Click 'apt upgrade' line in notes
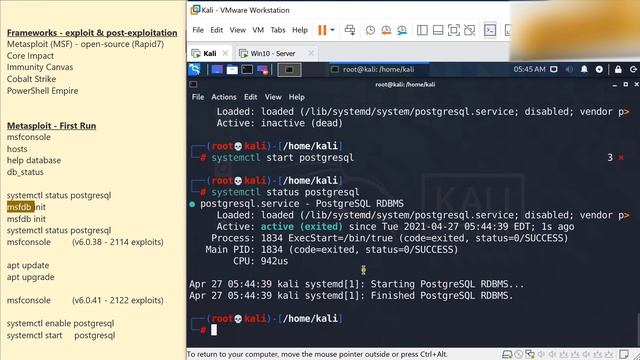The height and width of the screenshot is (360, 640). coord(31,277)
